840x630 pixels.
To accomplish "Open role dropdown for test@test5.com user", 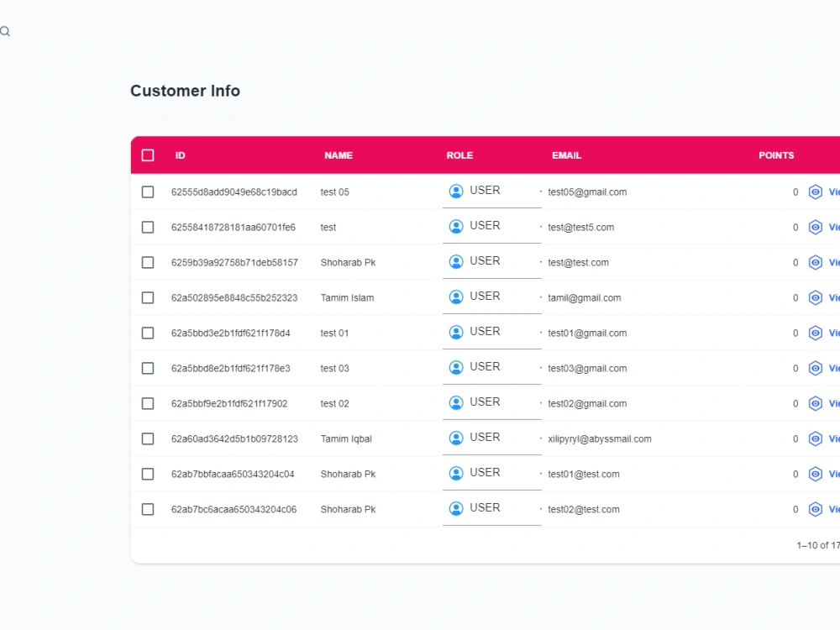I will (x=491, y=227).
